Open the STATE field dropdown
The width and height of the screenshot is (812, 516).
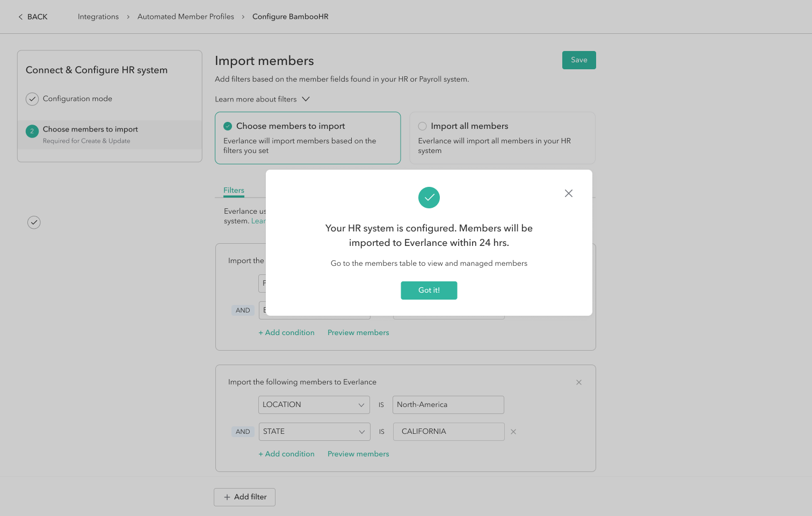(314, 432)
